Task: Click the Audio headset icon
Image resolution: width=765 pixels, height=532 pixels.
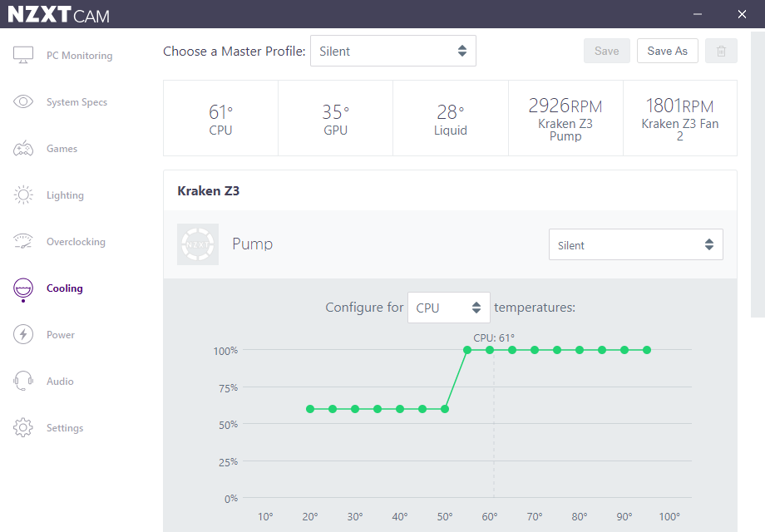Action: (x=23, y=381)
